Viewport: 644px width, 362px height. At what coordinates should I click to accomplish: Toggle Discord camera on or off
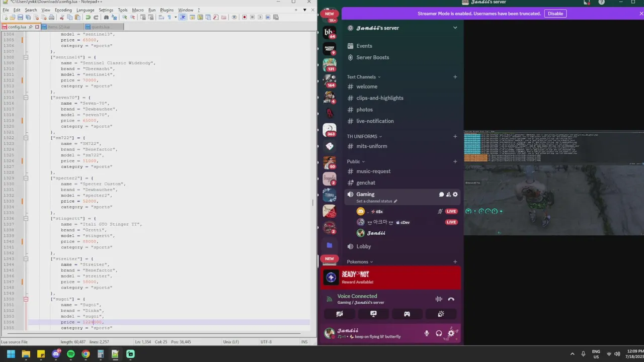tap(340, 314)
